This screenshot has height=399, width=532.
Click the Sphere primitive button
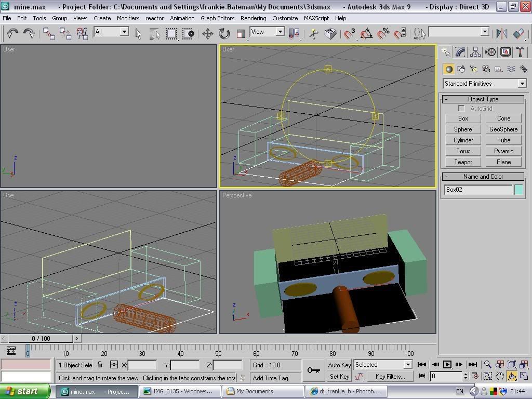(463, 129)
